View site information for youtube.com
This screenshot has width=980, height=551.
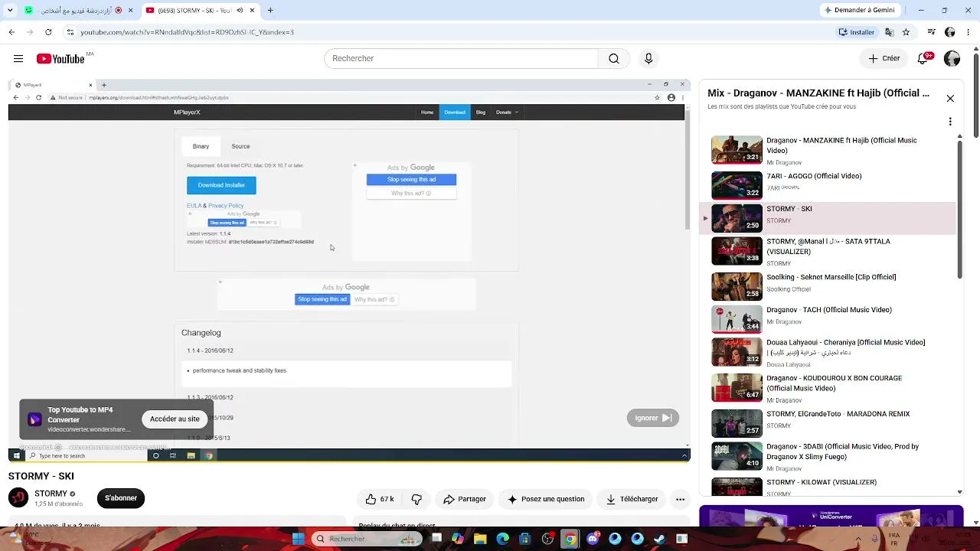(70, 32)
